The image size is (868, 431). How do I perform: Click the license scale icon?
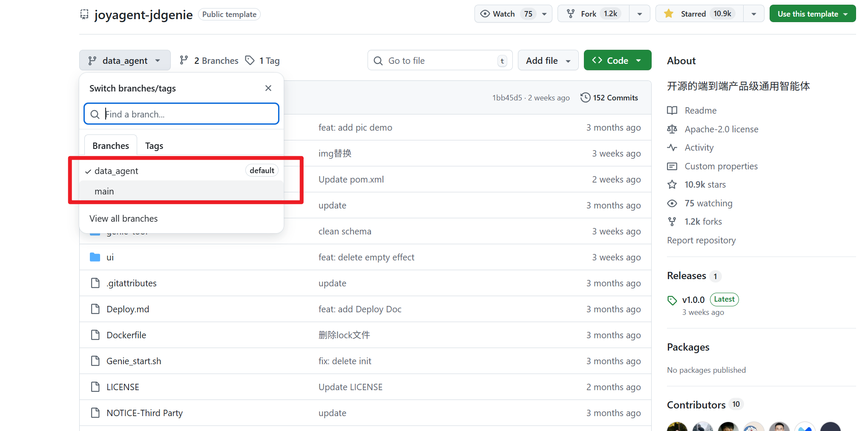click(672, 129)
